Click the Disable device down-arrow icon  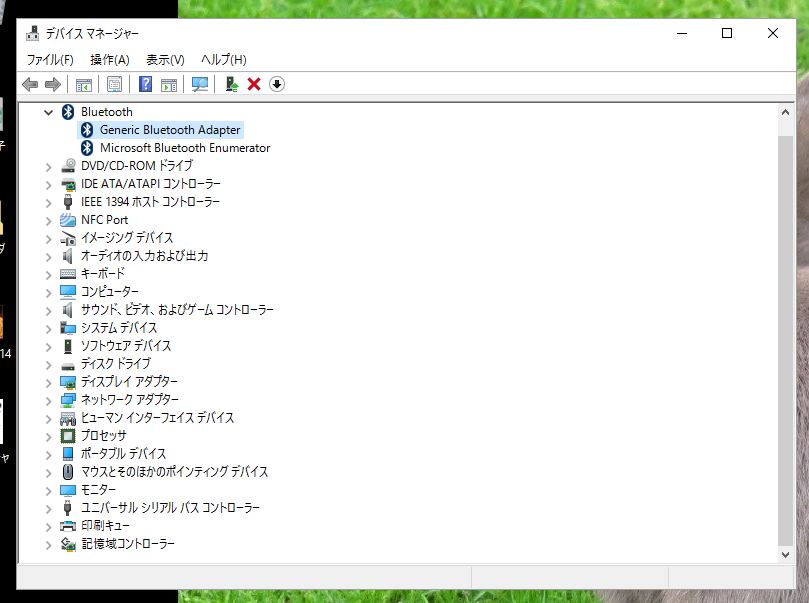277,84
